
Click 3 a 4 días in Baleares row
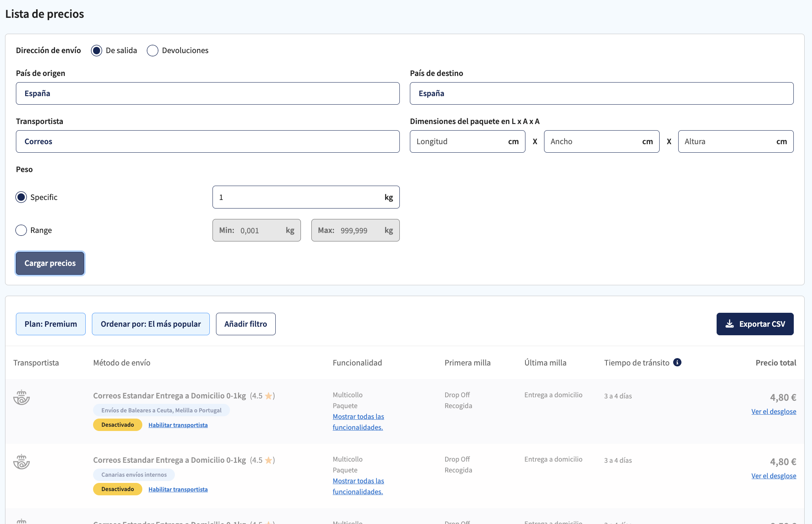point(618,396)
